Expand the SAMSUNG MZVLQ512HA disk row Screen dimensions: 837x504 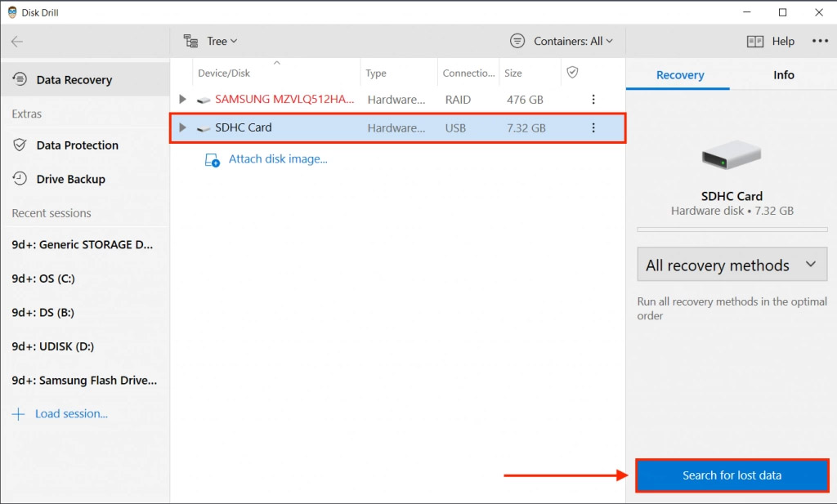182,99
